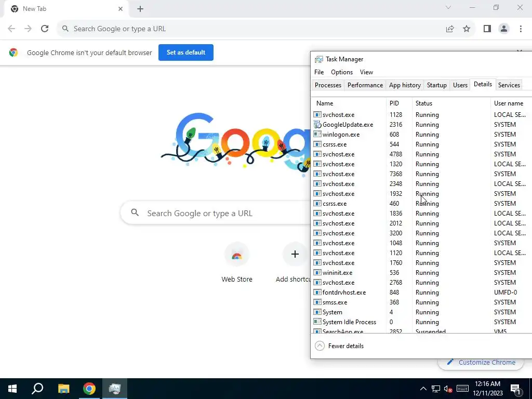Open the Chrome profile avatar menu
This screenshot has height=399, width=532.
pyautogui.click(x=504, y=29)
